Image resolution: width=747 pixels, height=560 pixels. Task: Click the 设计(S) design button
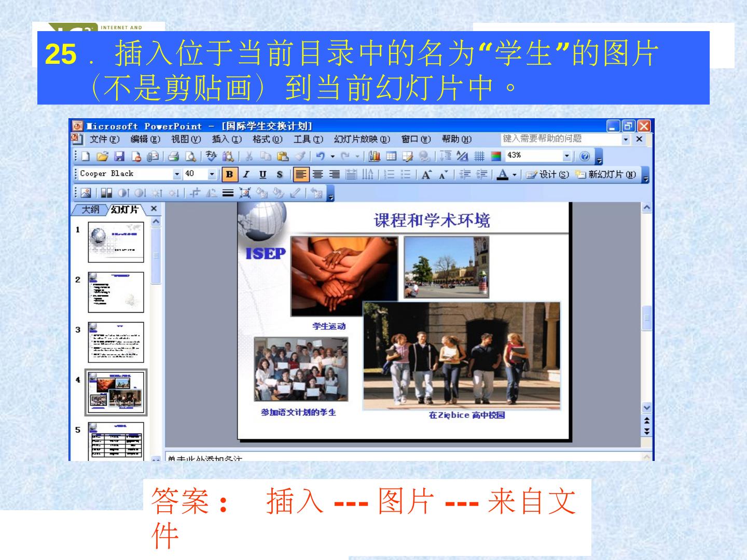pos(547,175)
